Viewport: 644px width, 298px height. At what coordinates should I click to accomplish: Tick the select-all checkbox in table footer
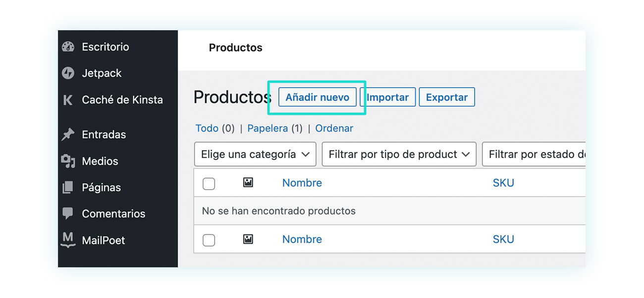coord(209,240)
